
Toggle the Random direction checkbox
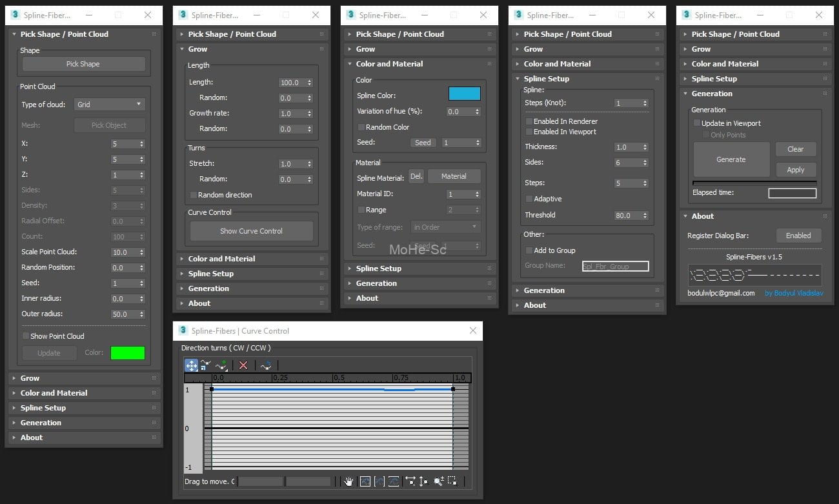pyautogui.click(x=194, y=195)
